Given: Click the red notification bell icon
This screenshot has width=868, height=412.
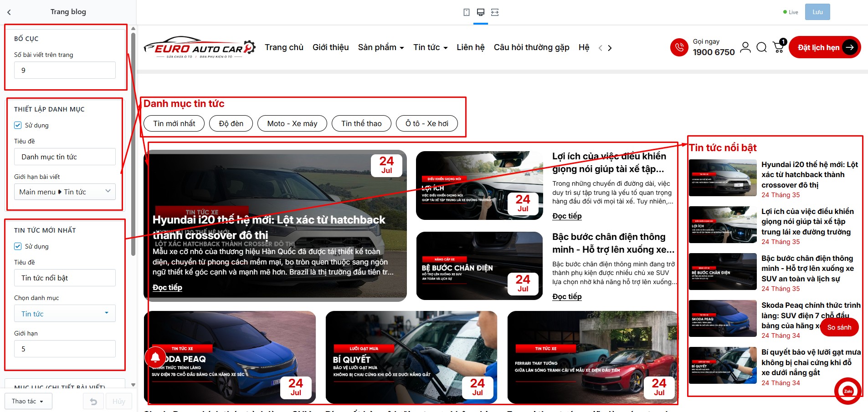Looking at the screenshot, I should pyautogui.click(x=155, y=357).
